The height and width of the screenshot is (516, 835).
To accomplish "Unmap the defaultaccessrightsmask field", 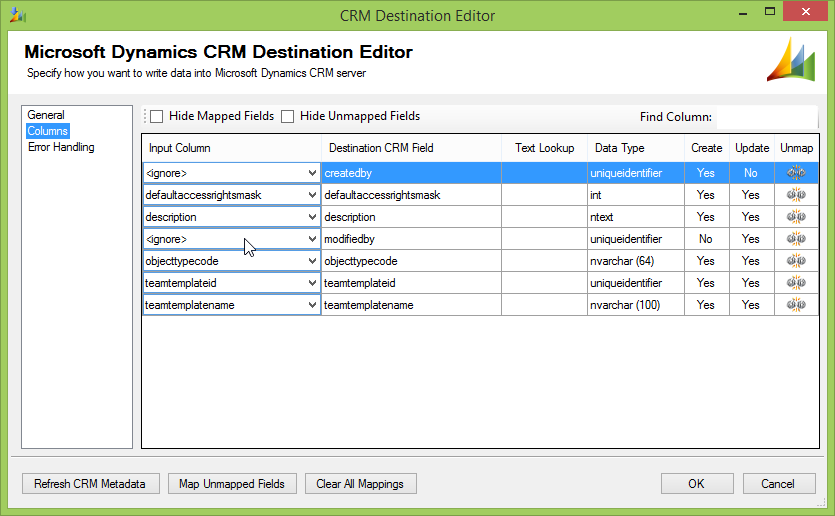I will 796,195.
